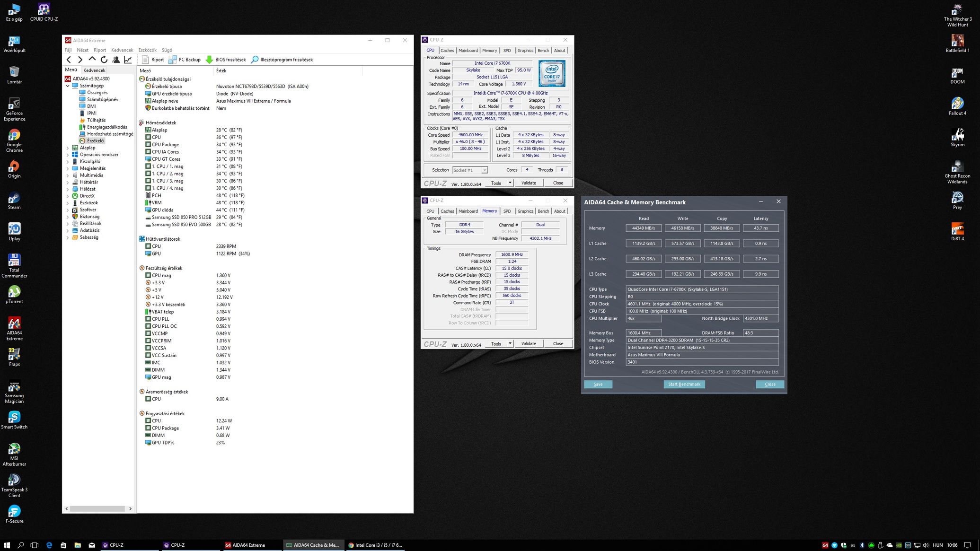The height and width of the screenshot is (551, 980).
Task: Click the Mező column header
Action: (x=175, y=70)
